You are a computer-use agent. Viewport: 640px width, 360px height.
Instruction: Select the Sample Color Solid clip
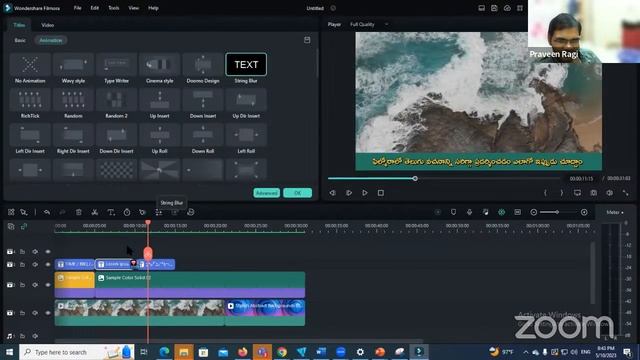pos(200,284)
